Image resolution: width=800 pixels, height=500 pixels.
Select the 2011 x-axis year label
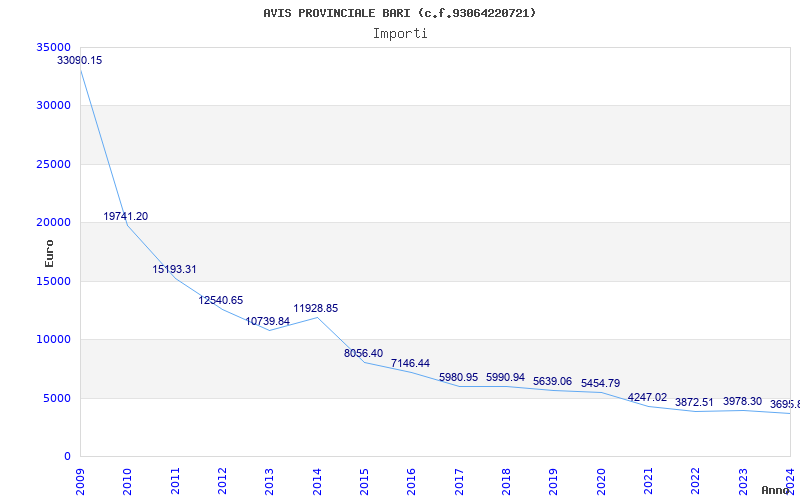[175, 482]
